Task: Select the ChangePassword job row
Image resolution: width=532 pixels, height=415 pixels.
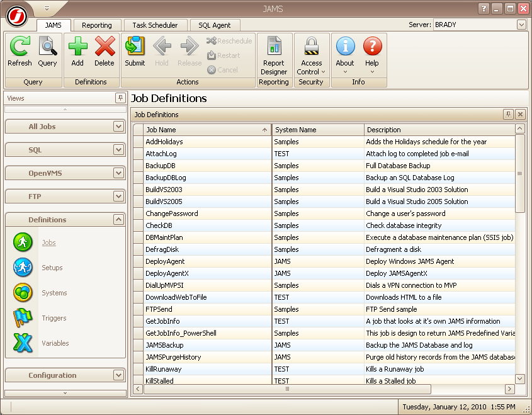Action: [324, 213]
